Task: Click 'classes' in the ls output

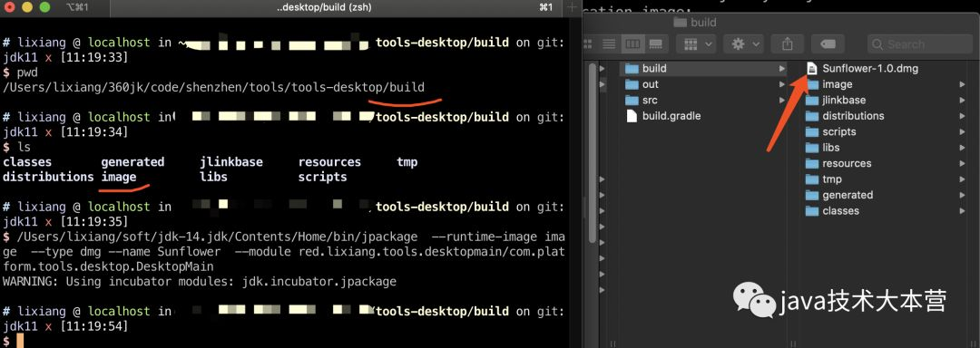Action: coord(28,162)
